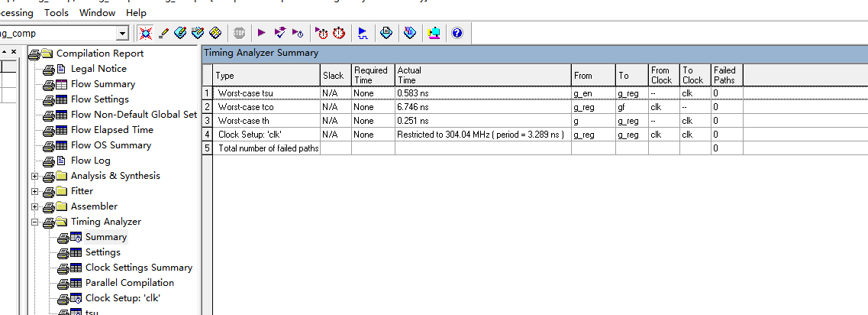Expand the Fitter folder node
This screenshot has width=868, height=315.
[x=35, y=191]
